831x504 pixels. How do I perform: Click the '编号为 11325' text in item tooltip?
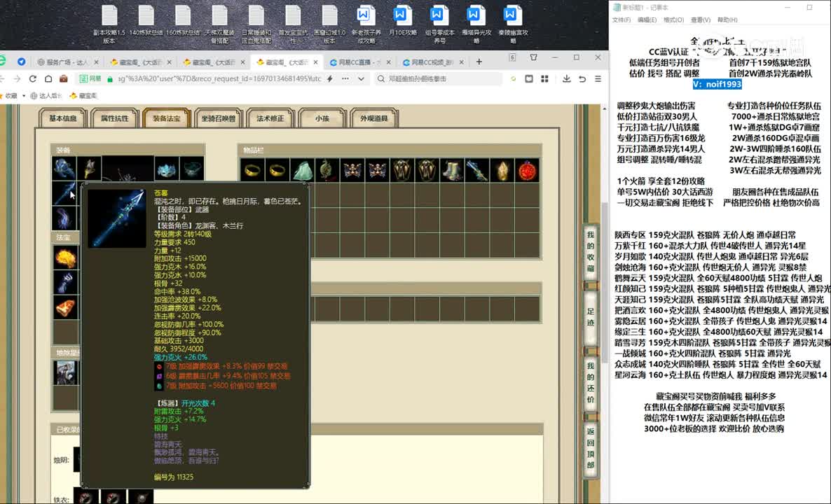174,477
